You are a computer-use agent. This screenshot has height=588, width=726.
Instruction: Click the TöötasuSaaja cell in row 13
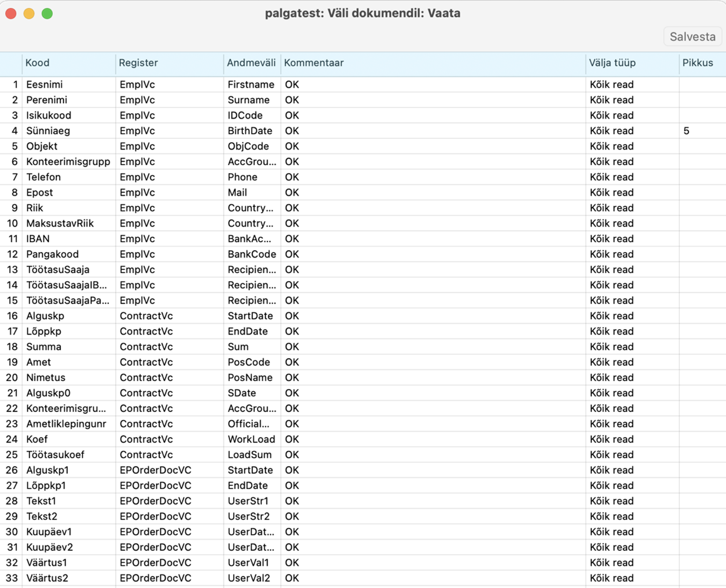pos(69,270)
